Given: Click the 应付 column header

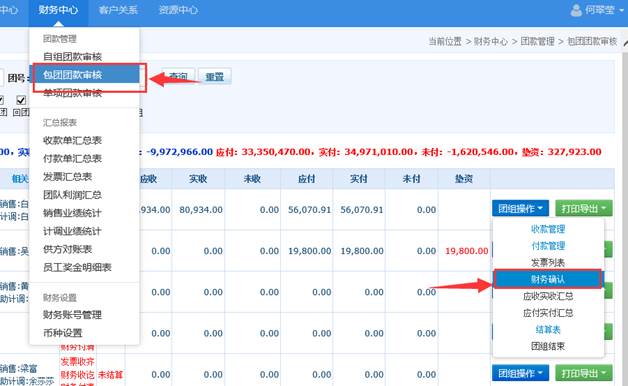Looking at the screenshot, I should coord(306,179).
